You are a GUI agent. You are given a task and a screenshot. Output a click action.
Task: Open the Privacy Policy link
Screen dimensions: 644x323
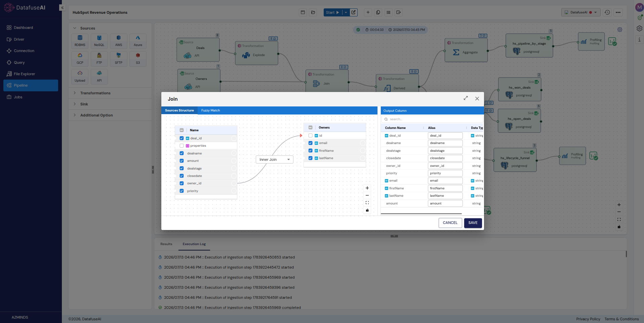pyautogui.click(x=588, y=319)
